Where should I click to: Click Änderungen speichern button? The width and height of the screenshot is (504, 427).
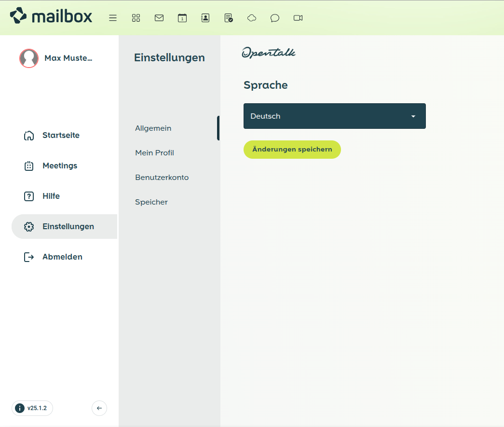(x=292, y=150)
